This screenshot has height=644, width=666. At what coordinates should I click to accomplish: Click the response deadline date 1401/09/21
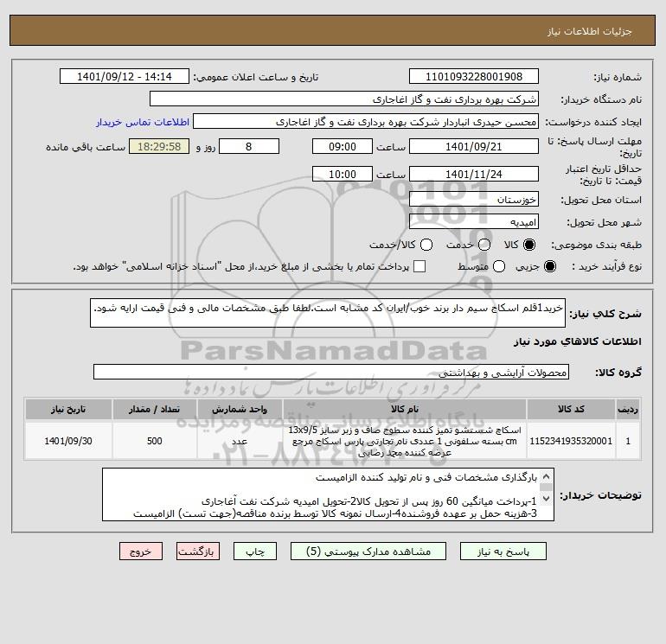(474, 146)
